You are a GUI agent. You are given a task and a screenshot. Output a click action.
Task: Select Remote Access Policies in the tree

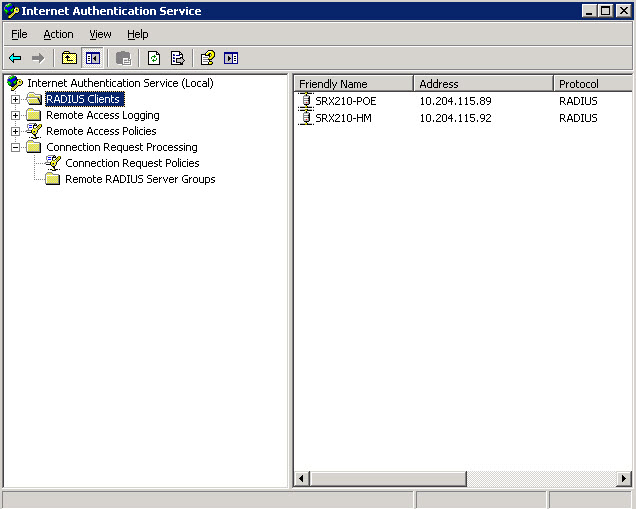pyautogui.click(x=101, y=131)
